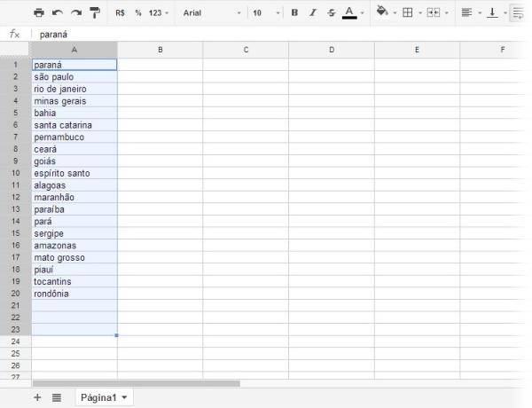Select row 1 header
This screenshot has height=408, width=532.
pos(15,65)
